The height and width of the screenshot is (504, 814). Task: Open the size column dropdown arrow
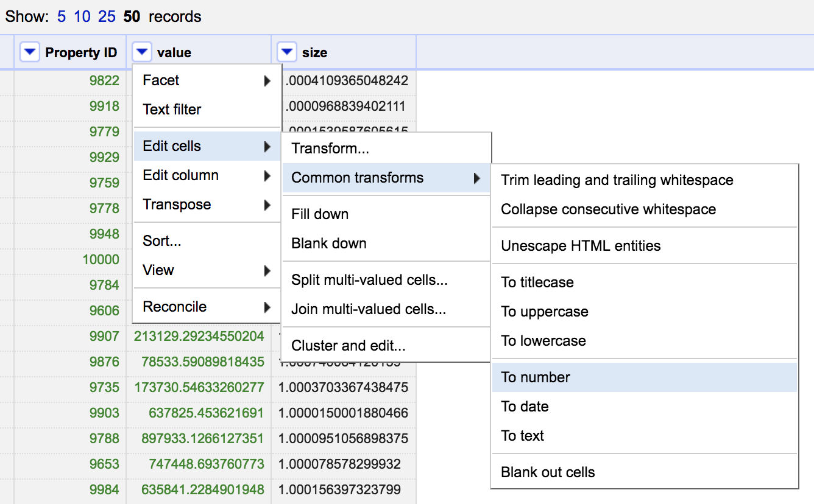(287, 52)
